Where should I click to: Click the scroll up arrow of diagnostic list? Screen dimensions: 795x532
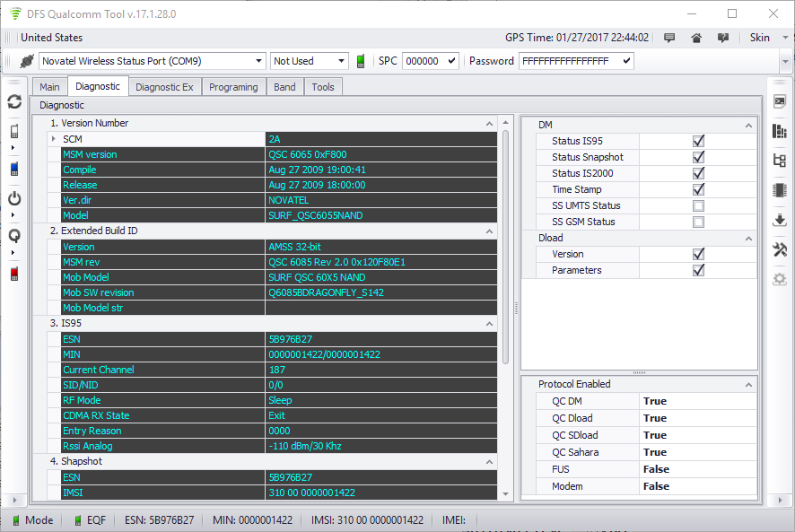505,122
